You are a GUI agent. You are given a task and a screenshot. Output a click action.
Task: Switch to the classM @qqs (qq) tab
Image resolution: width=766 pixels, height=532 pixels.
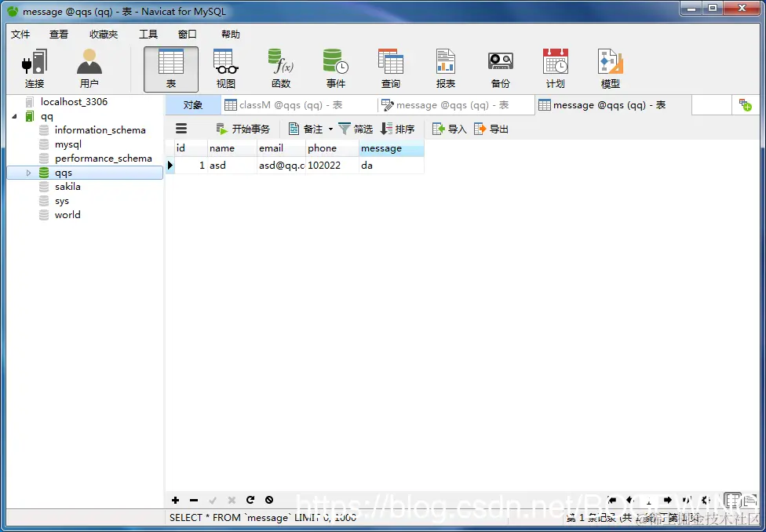click(299, 105)
